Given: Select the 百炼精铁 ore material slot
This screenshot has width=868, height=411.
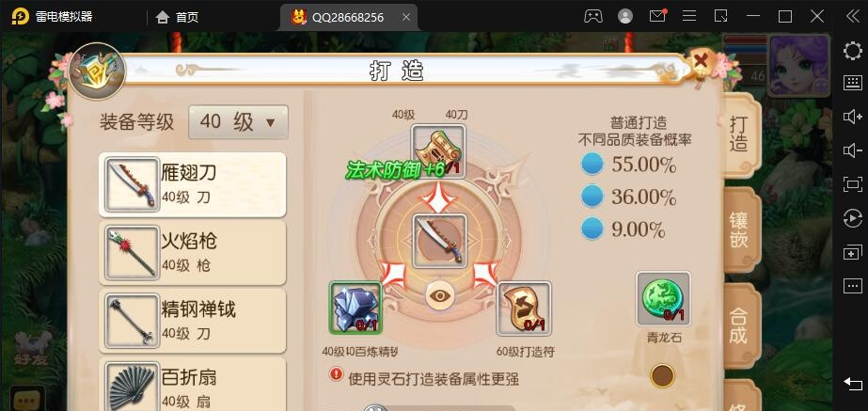Looking at the screenshot, I should [355, 308].
